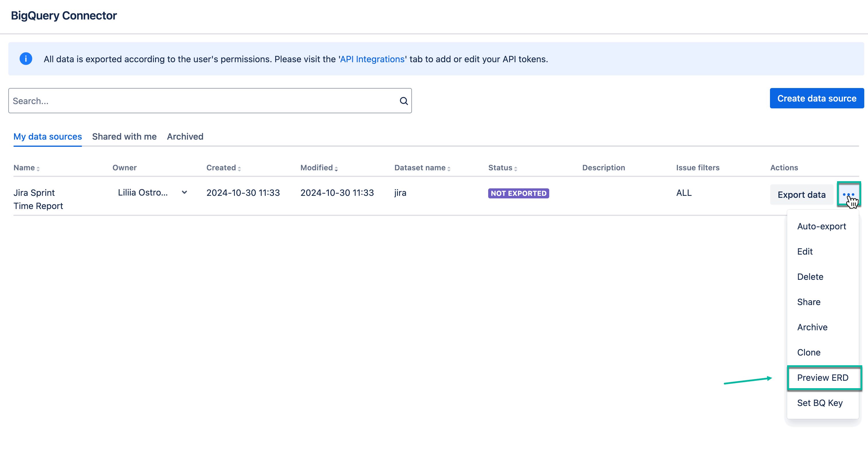Select My data sources tab

point(48,136)
